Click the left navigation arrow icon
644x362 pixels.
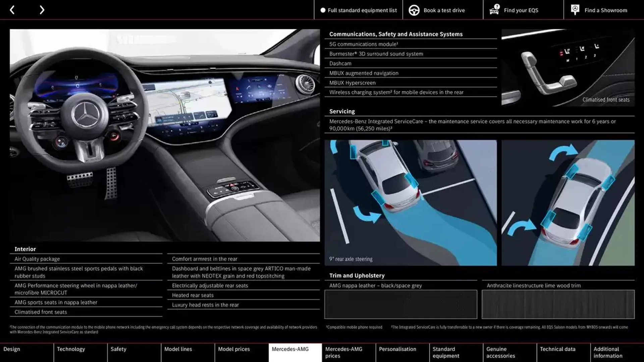tap(12, 9)
